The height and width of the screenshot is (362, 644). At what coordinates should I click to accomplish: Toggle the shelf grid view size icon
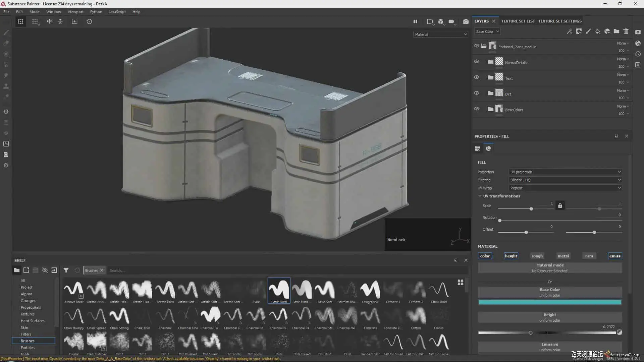(461, 282)
